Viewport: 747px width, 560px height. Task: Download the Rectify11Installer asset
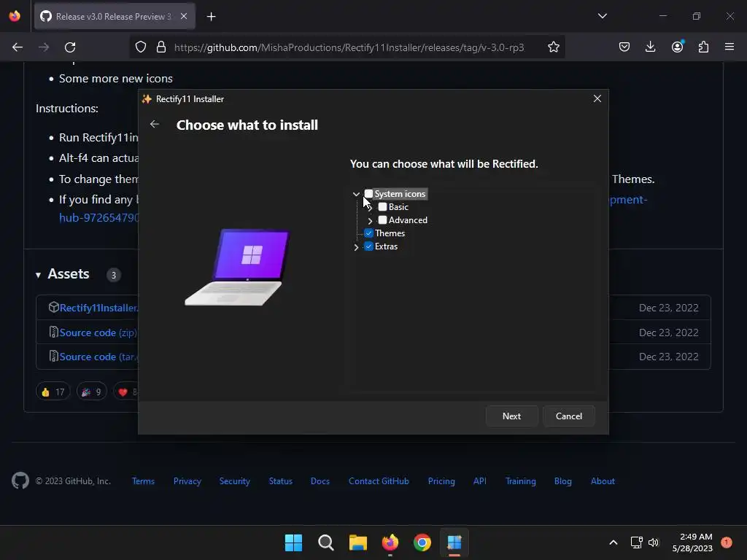pyautogui.click(x=98, y=308)
